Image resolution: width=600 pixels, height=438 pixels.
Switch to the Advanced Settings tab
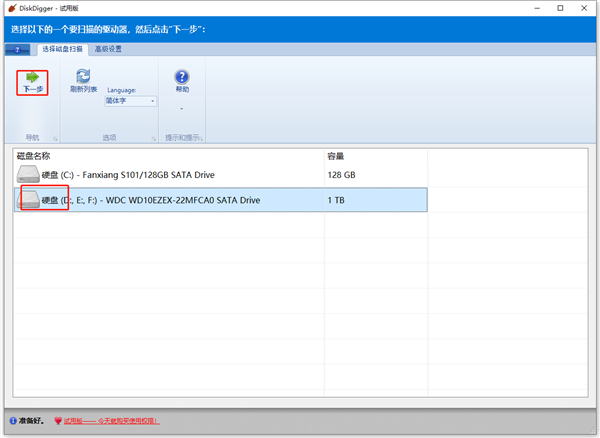109,49
